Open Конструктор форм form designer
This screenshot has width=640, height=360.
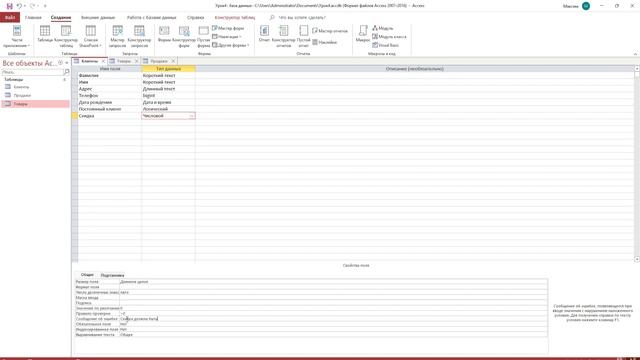tap(184, 36)
